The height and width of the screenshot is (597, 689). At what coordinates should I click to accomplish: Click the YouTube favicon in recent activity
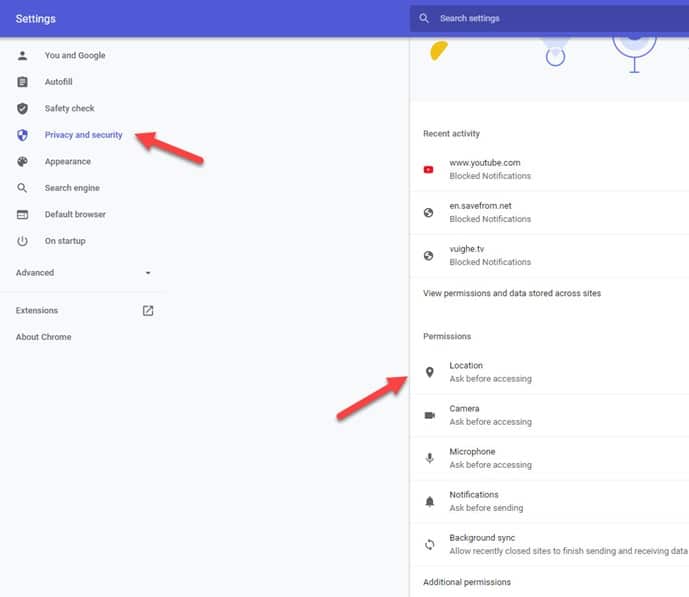428,170
